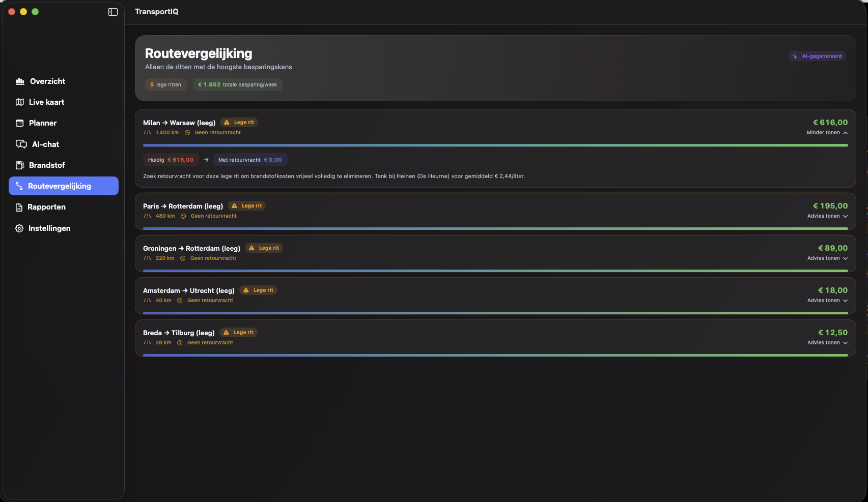Click the Lege rit badge for Milan–Warsaw

[x=239, y=123]
